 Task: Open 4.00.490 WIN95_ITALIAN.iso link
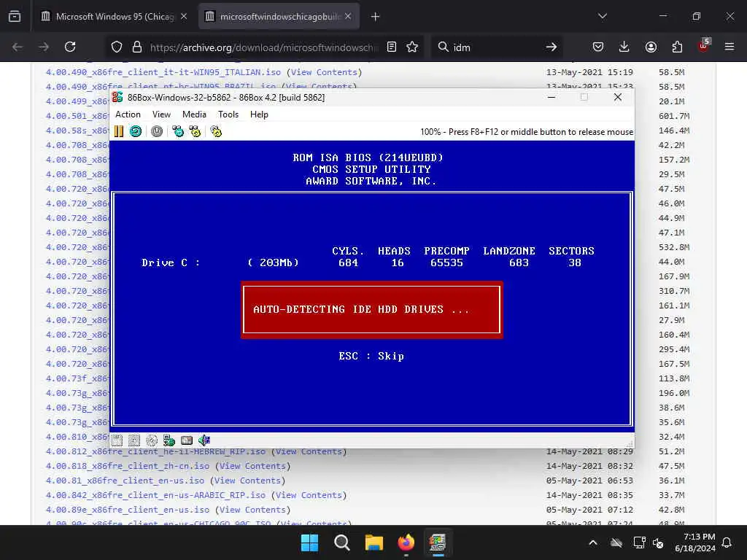(163, 72)
